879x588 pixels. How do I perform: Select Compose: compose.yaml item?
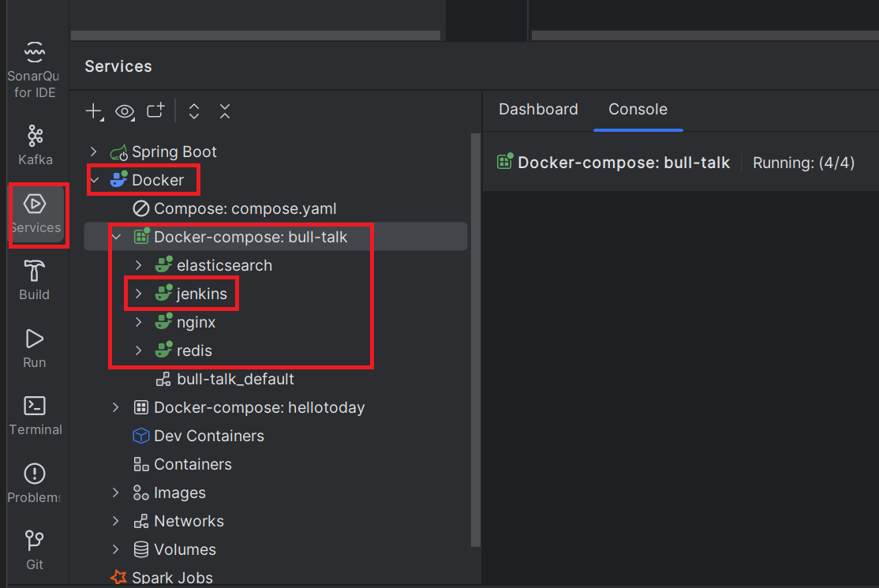coord(234,208)
